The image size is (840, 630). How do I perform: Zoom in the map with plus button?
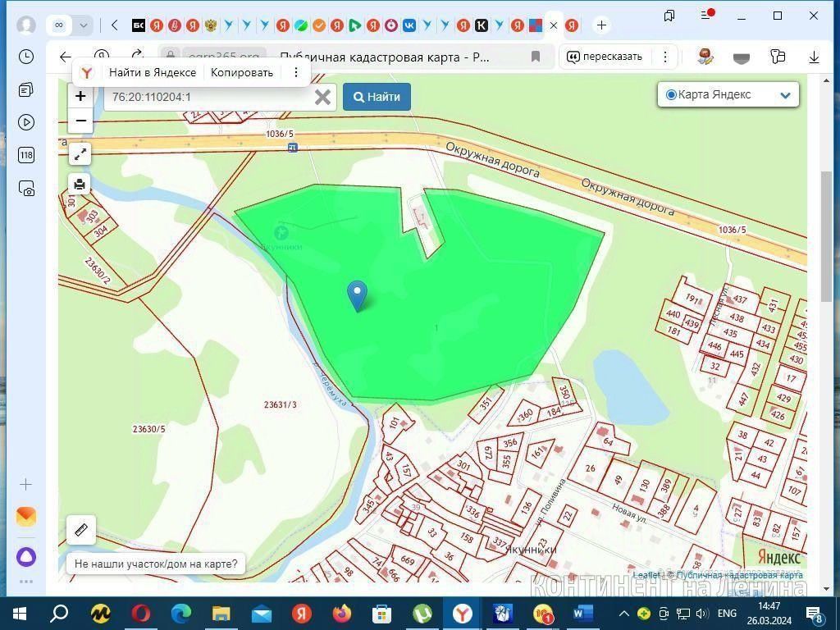tap(80, 97)
